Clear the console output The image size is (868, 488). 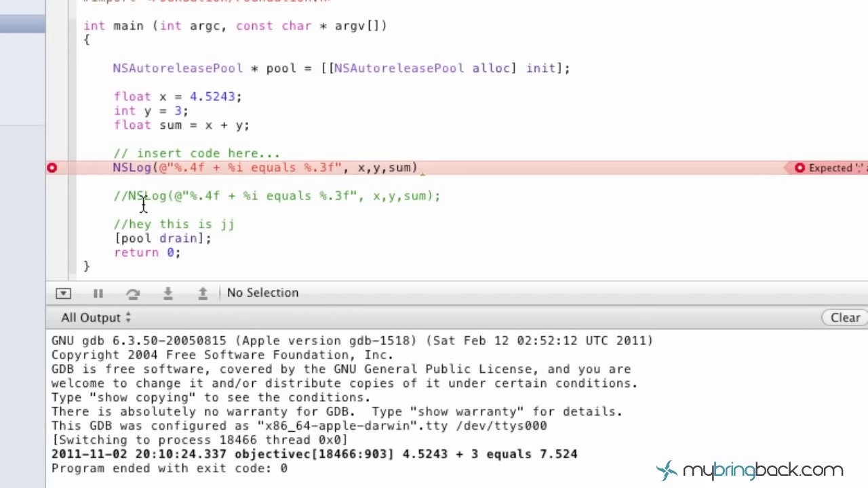click(x=845, y=317)
